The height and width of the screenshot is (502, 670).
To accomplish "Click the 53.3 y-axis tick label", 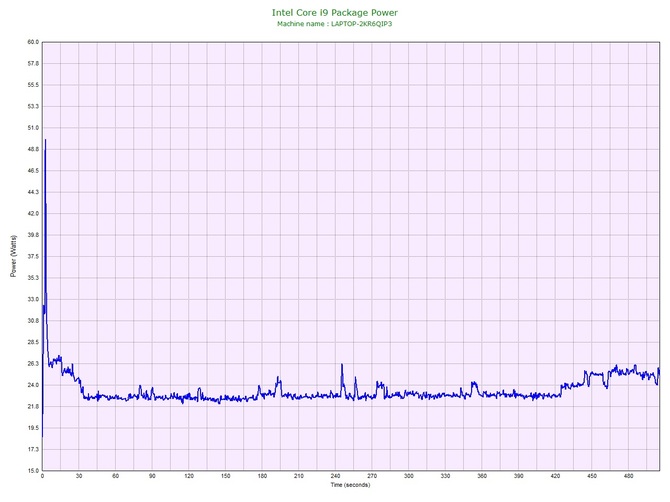I will [33, 106].
